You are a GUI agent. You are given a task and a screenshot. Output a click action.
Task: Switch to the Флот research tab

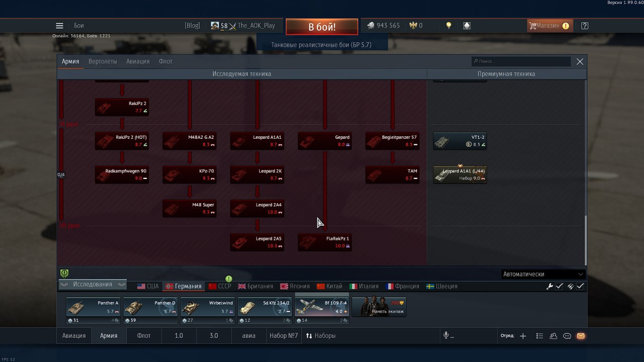click(166, 61)
